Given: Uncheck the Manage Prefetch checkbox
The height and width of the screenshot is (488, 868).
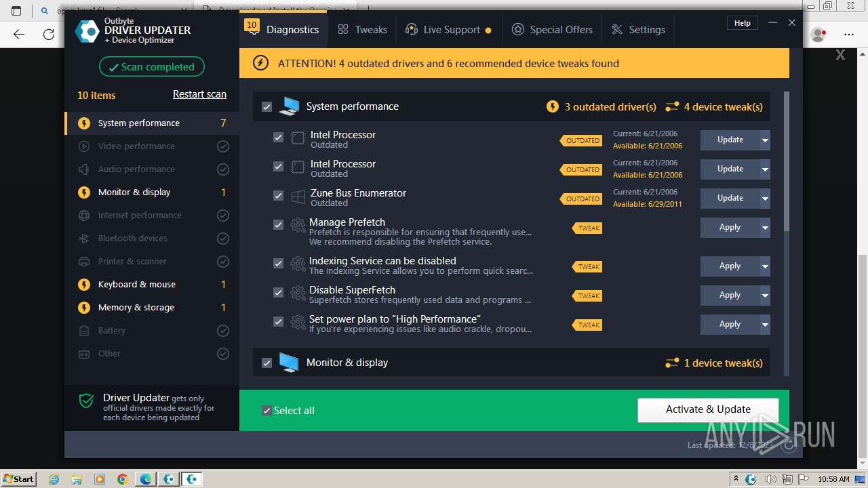Looking at the screenshot, I should tap(278, 224).
